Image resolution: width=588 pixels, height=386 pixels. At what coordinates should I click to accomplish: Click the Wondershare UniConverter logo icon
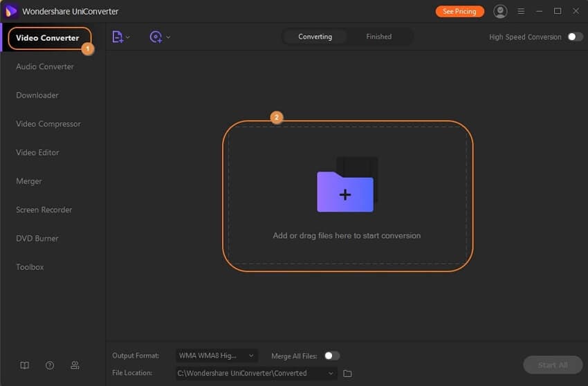(10, 11)
